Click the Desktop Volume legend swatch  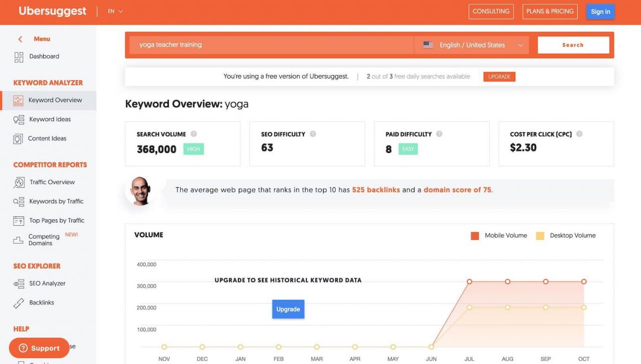[x=540, y=236]
